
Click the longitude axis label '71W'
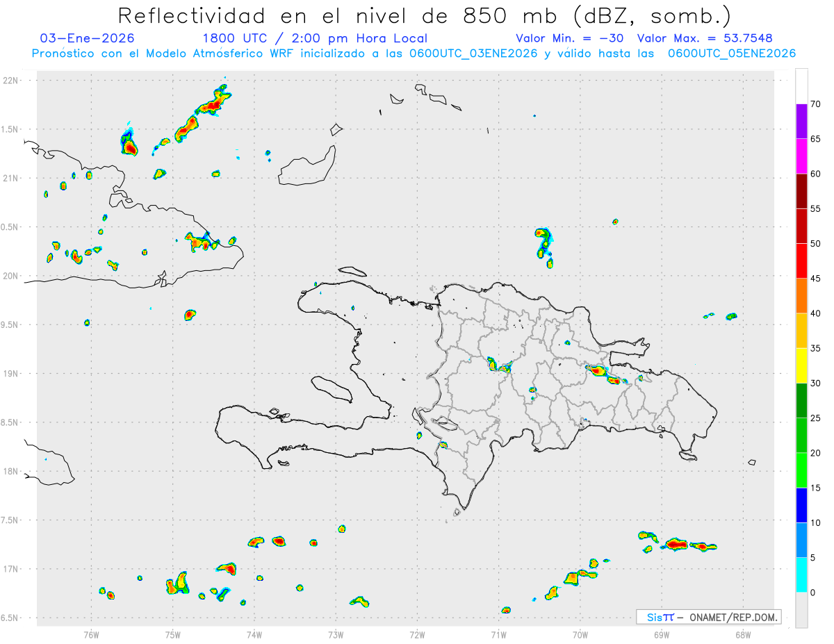498,634
